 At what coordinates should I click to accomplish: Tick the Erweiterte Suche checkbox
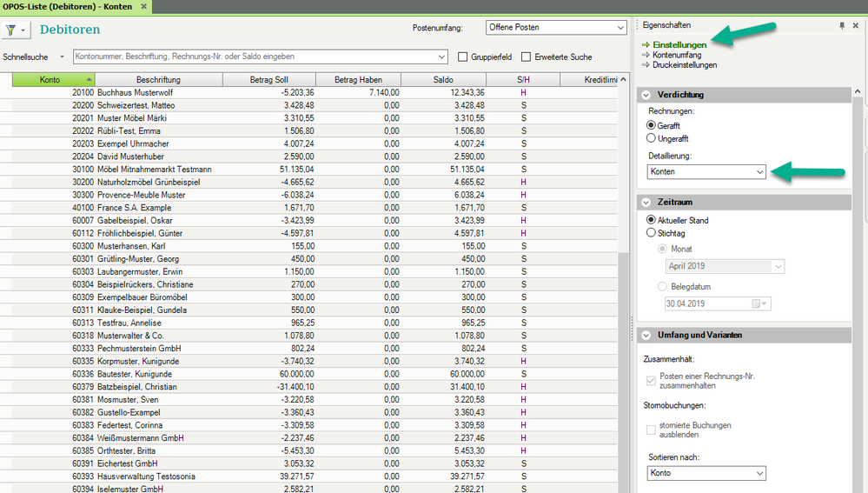[x=527, y=57]
